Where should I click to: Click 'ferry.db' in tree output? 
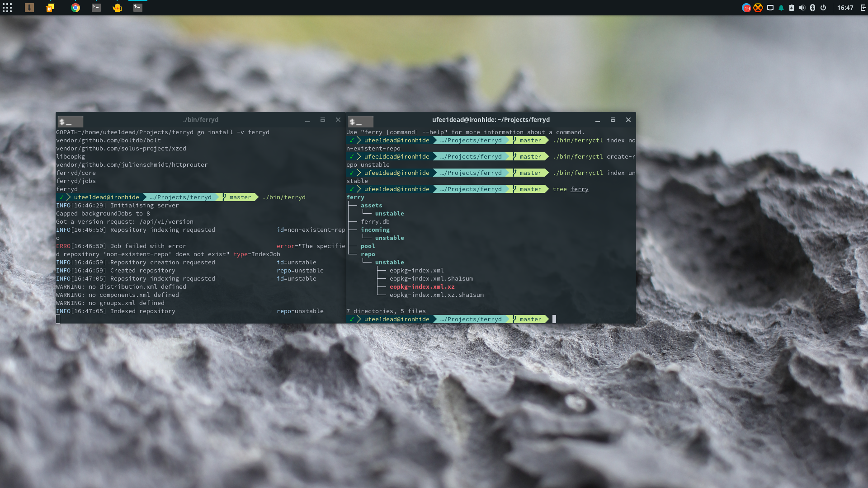pos(375,222)
